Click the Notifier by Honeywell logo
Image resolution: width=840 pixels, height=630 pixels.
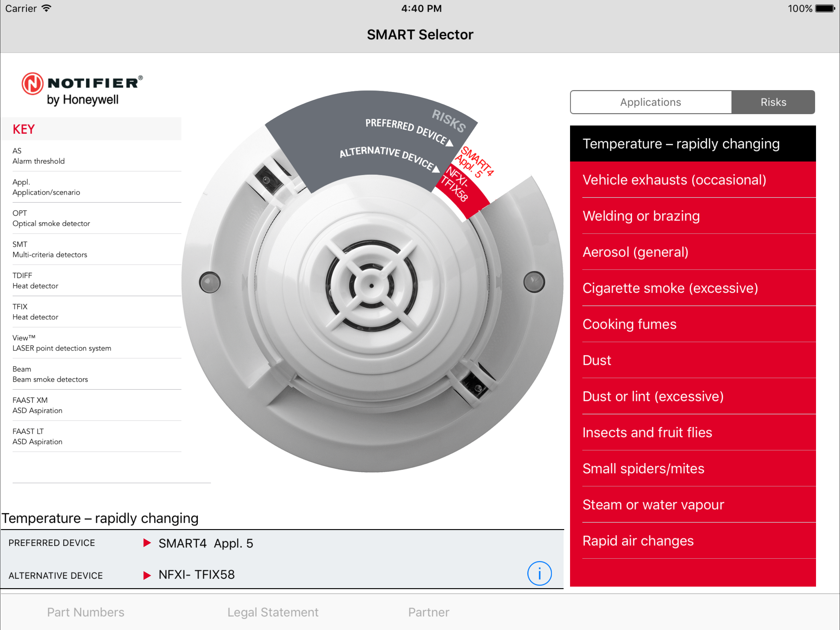pyautogui.click(x=82, y=89)
